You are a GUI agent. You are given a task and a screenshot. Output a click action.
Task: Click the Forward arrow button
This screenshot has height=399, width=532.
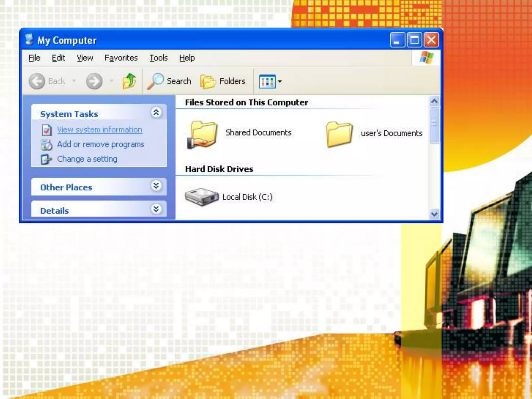(94, 81)
